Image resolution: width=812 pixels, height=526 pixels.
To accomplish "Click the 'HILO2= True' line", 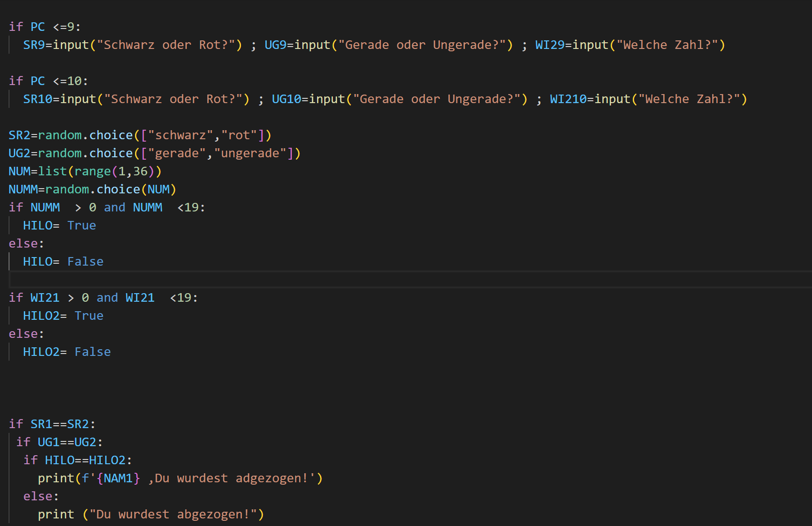I will click(x=63, y=316).
